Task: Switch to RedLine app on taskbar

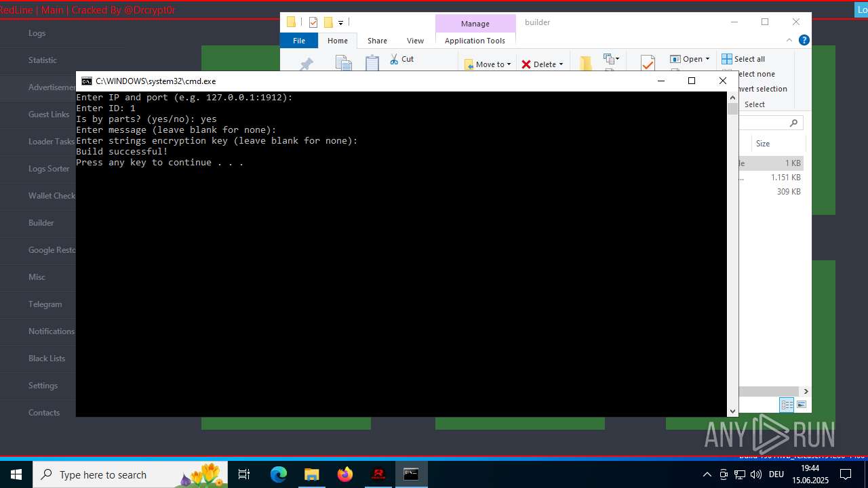Action: [x=378, y=474]
